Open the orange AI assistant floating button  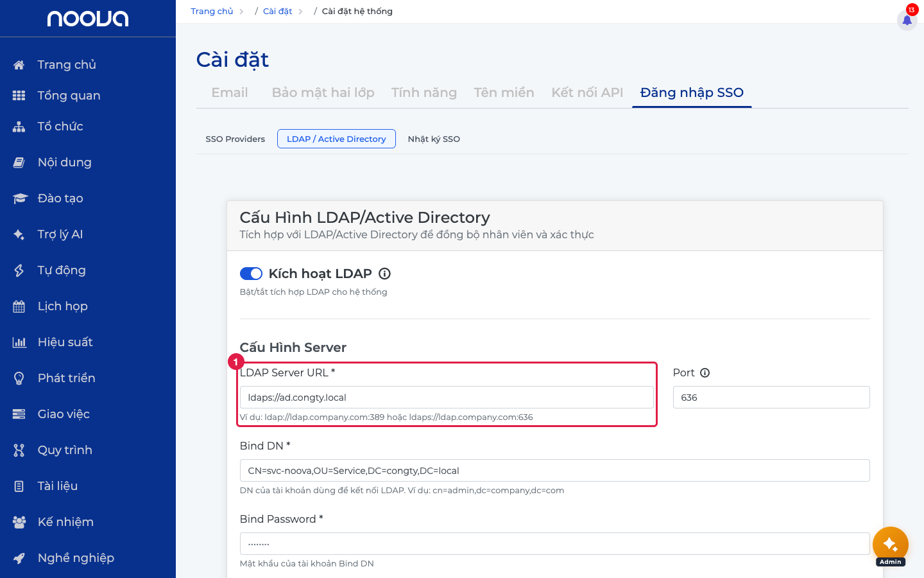pos(891,545)
